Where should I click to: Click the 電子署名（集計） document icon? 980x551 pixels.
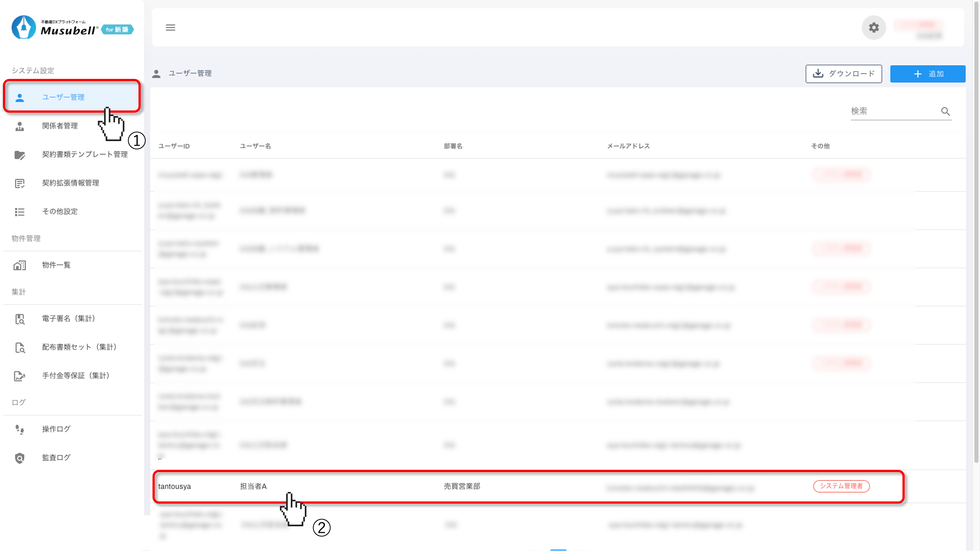20,319
